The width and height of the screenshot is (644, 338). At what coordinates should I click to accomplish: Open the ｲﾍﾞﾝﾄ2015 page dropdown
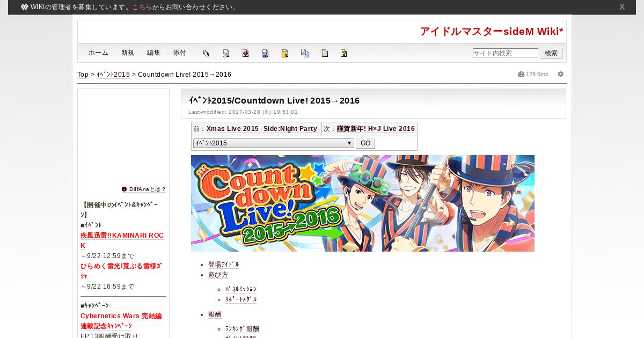click(x=274, y=143)
